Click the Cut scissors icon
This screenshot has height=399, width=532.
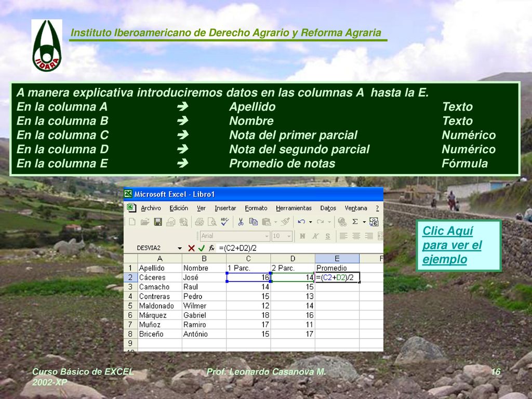(x=241, y=222)
